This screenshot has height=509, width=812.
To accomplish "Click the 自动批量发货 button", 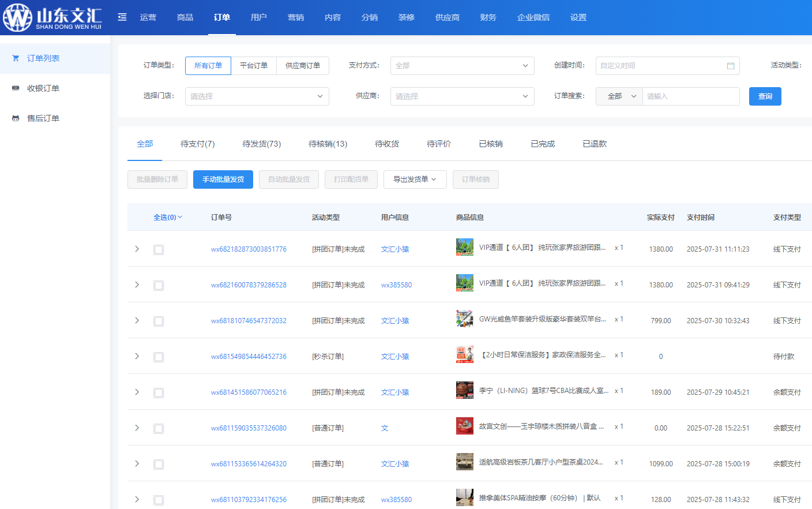I will pyautogui.click(x=289, y=179).
